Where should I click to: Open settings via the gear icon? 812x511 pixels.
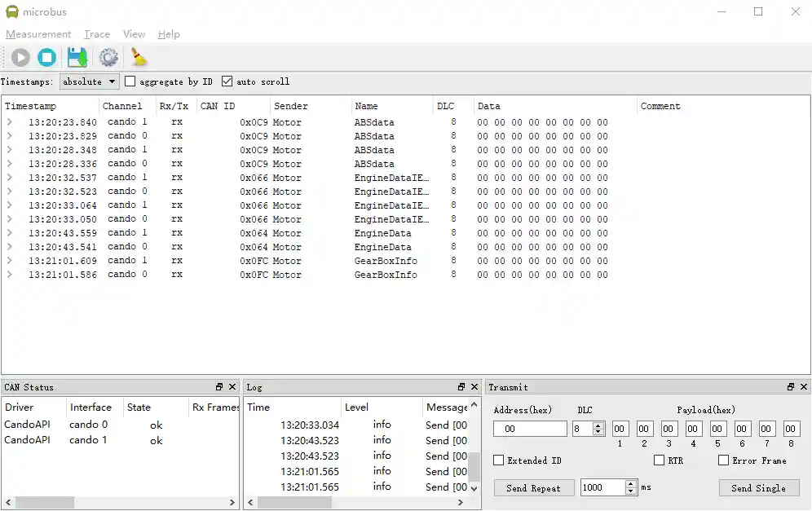point(108,57)
